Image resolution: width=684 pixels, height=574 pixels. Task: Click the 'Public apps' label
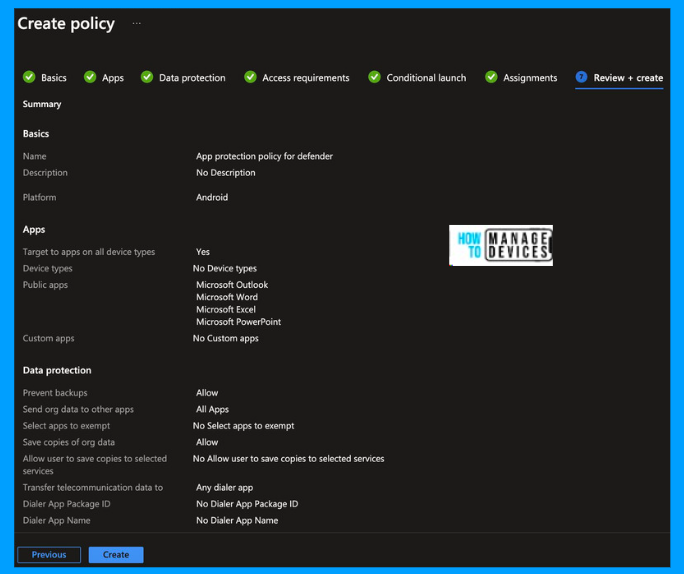click(x=45, y=285)
